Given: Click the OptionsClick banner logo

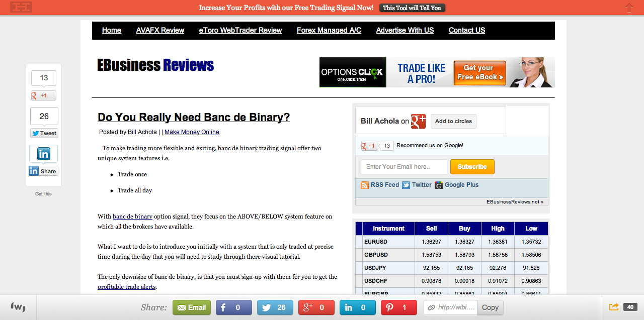Looking at the screenshot, I should tap(352, 73).
